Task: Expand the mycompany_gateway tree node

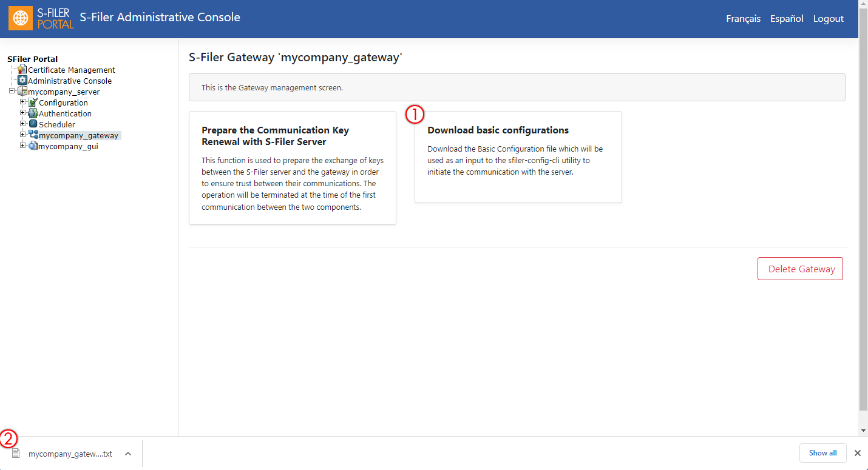Action: click(23, 135)
